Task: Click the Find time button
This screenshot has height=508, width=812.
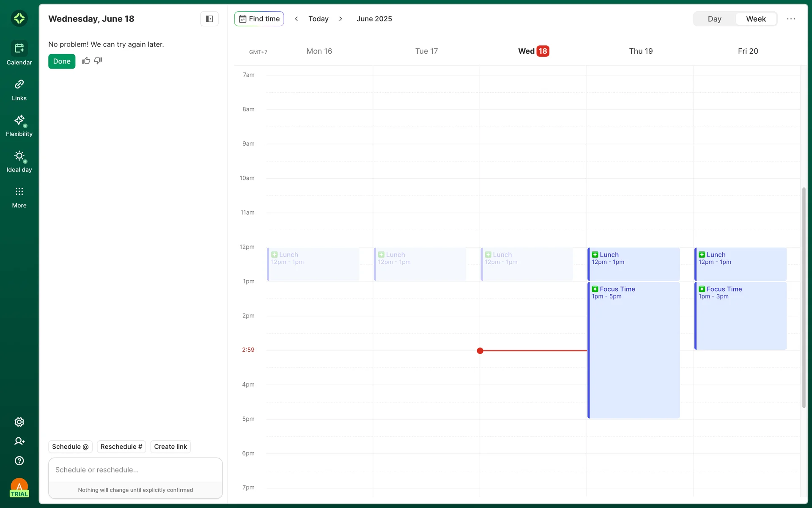Action: [x=259, y=19]
